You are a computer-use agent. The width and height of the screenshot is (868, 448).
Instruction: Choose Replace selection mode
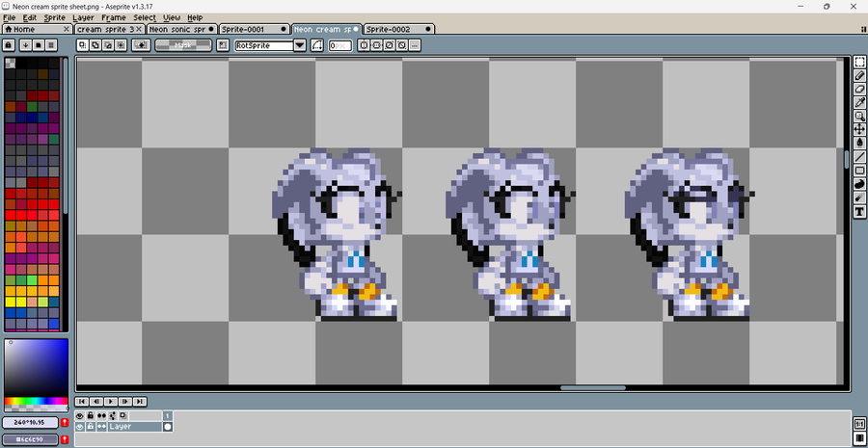click(x=83, y=45)
